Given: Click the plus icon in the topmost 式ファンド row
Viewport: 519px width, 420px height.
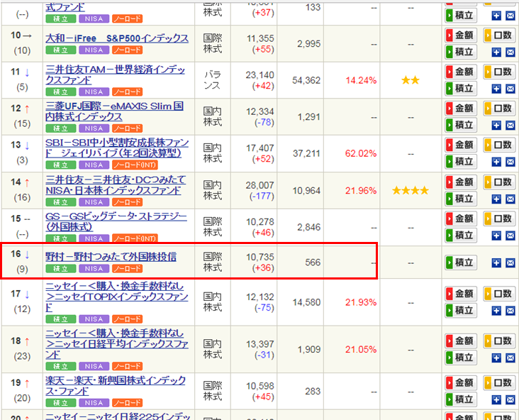Looking at the screenshot, I should (x=496, y=16).
